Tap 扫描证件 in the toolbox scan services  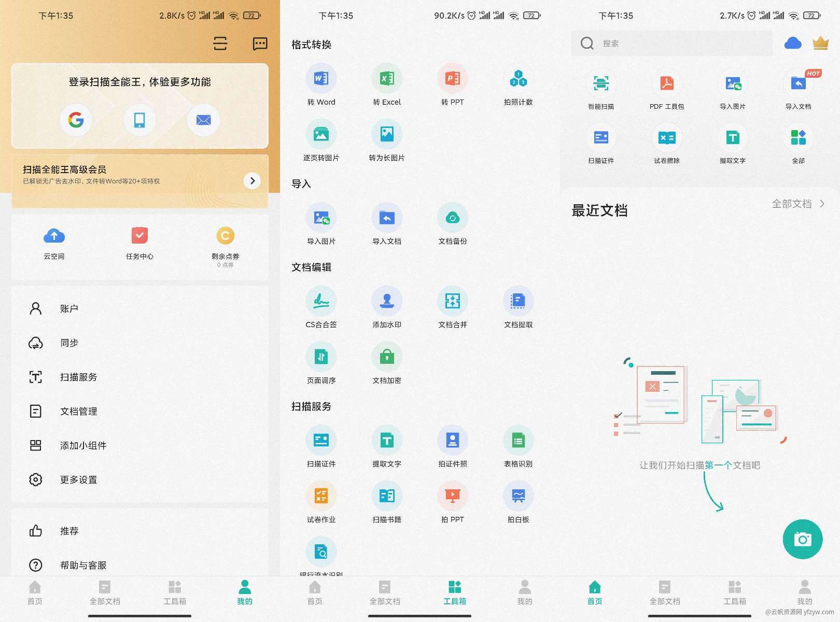pos(321,446)
